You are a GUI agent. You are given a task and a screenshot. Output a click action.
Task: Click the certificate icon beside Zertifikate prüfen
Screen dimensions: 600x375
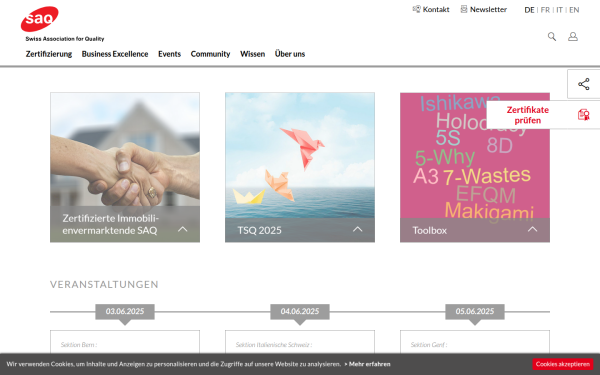pos(583,115)
